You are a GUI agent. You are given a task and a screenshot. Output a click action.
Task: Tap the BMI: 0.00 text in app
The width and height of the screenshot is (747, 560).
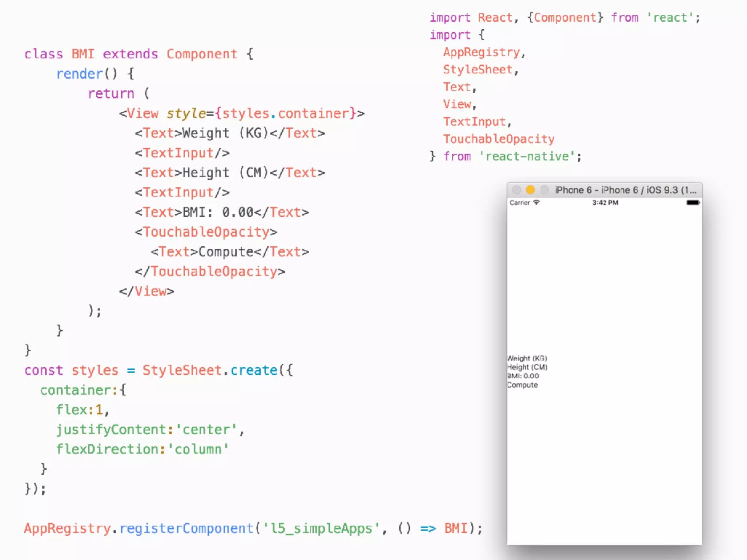[523, 376]
